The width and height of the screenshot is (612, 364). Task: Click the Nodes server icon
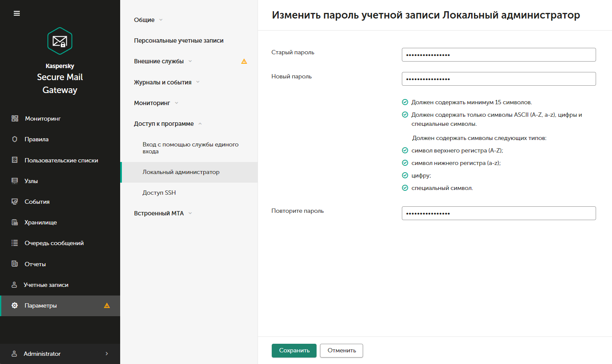coord(15,181)
